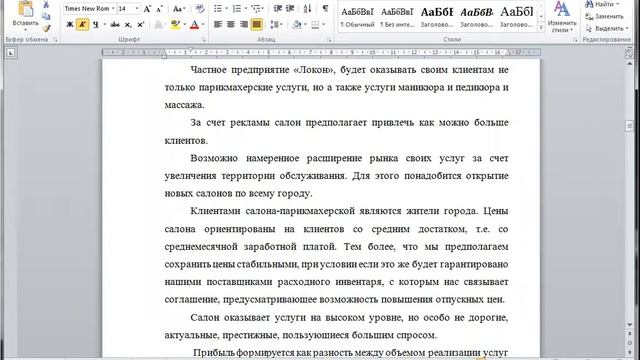640x360 pixels.
Task: Apply the third Heading style with light font
Action: click(516, 17)
